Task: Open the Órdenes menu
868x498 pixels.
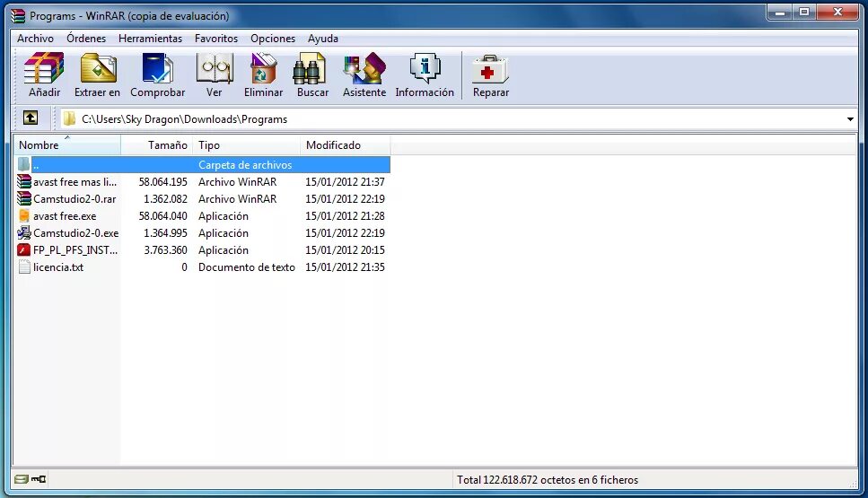Action: tap(86, 39)
